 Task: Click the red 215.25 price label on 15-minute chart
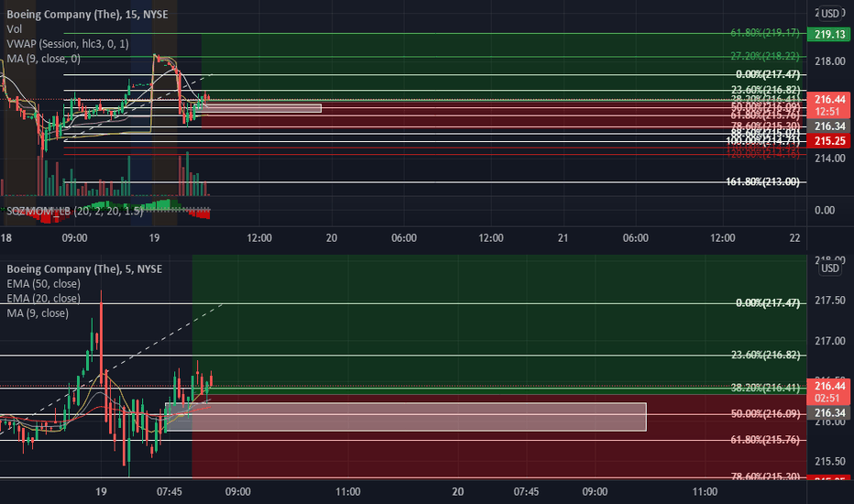coord(828,140)
